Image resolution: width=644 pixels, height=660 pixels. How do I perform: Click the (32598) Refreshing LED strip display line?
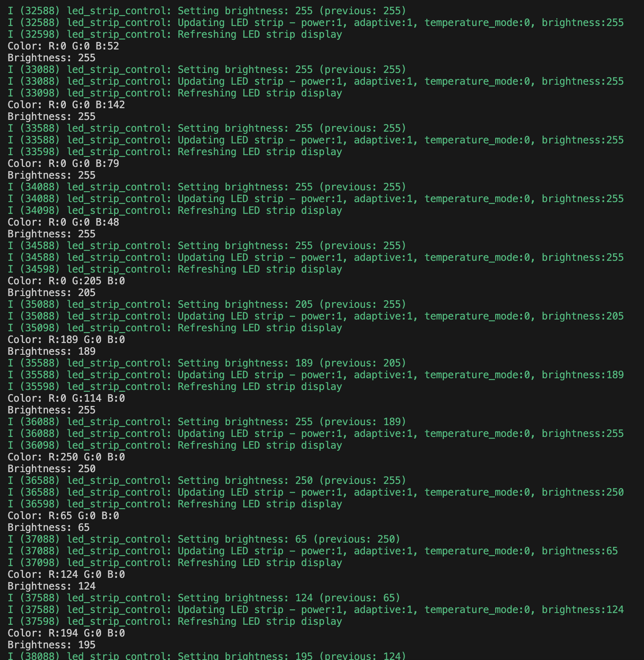[175, 34]
